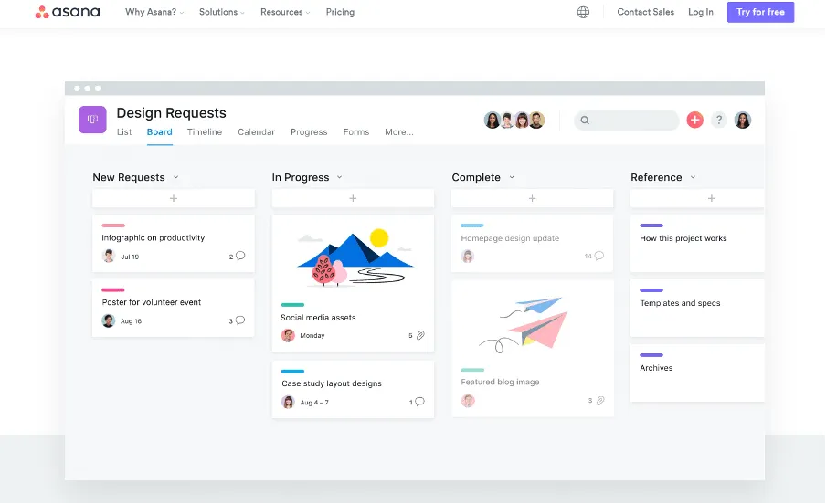Viewport: 826px width, 504px height.
Task: Click the comment icon on Infographic card
Action: (240, 257)
